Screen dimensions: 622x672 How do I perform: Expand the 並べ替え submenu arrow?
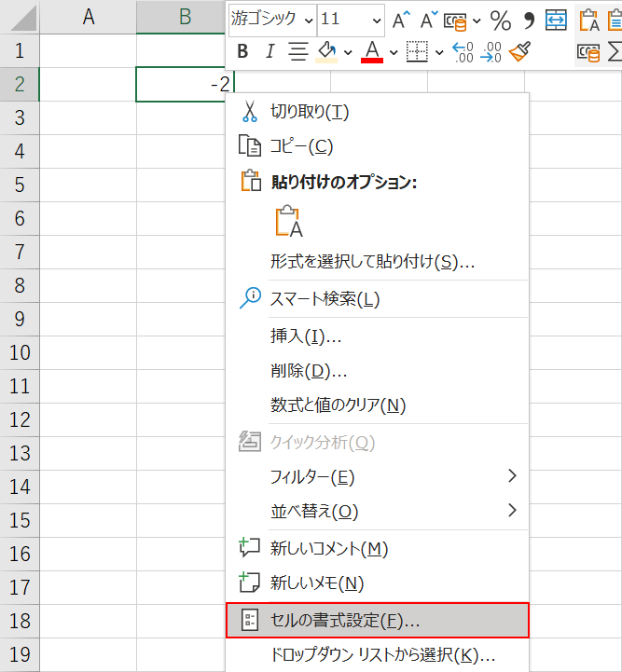click(512, 510)
